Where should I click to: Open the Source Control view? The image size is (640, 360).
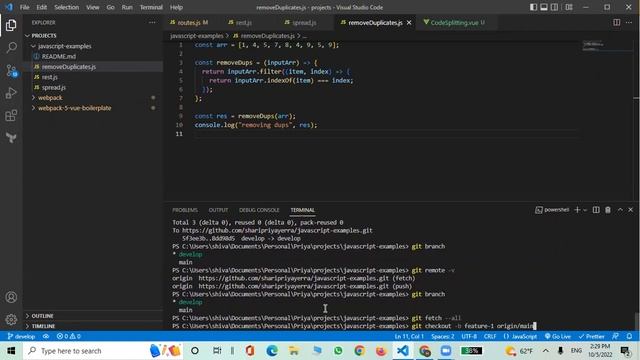(x=11, y=71)
